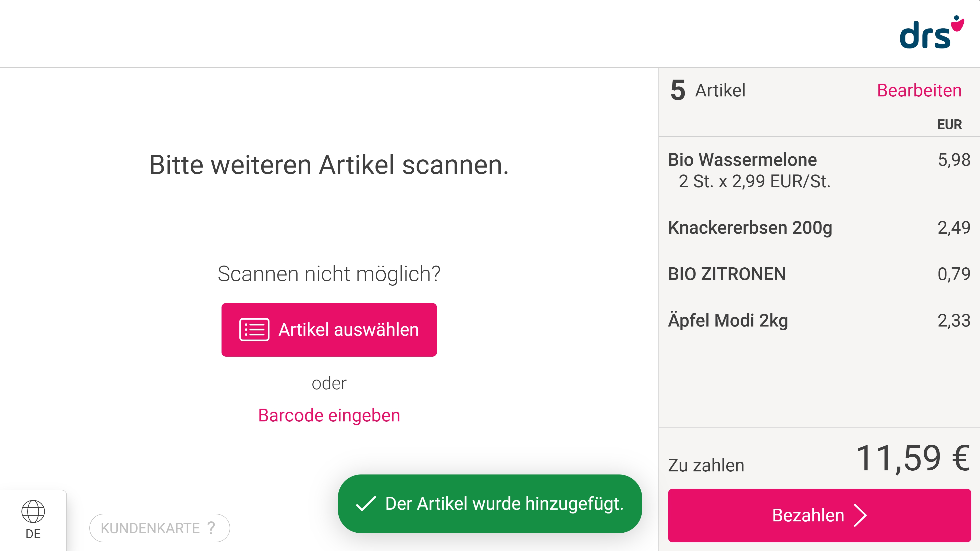
Task: Click the question mark beside Kundenkarte
Action: (x=211, y=528)
